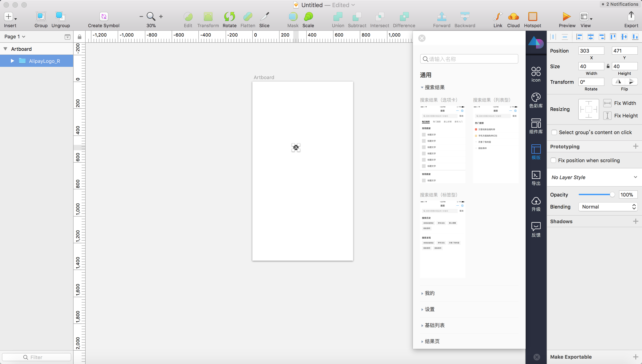This screenshot has width=642, height=364.
Task: Start the Preview playback
Action: click(566, 17)
